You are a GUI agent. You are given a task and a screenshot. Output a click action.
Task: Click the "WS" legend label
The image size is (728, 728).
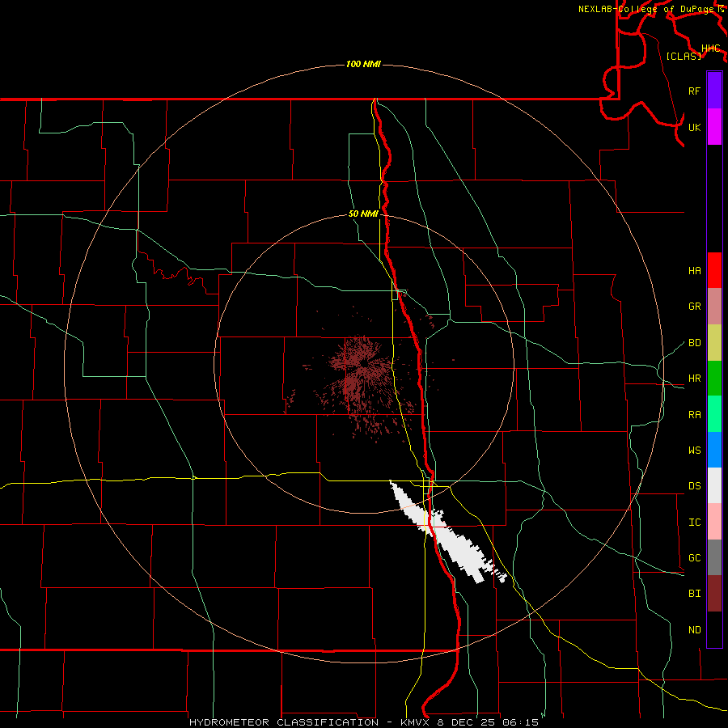(x=694, y=451)
